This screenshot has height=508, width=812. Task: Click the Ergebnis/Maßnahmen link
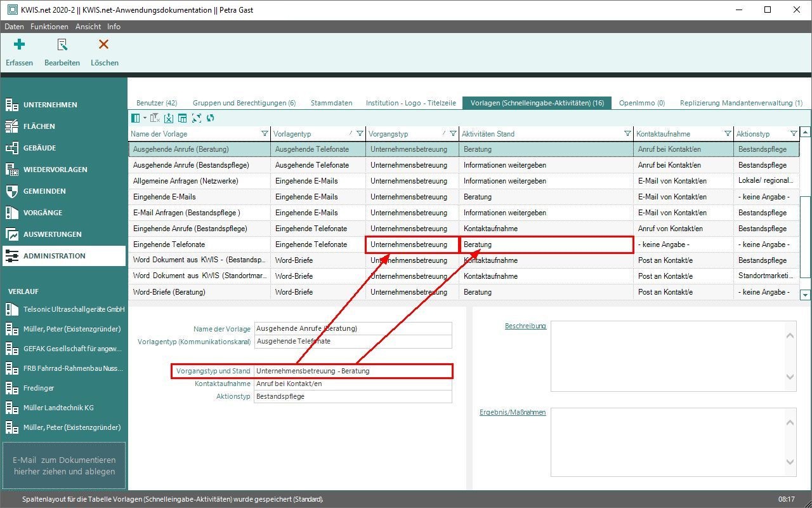click(513, 413)
